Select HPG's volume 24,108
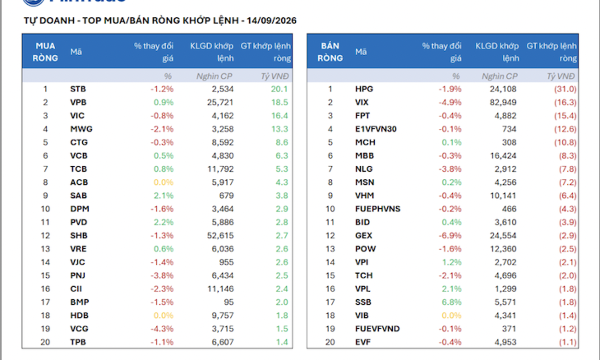Viewport: 600px width, 360px height. point(503,89)
